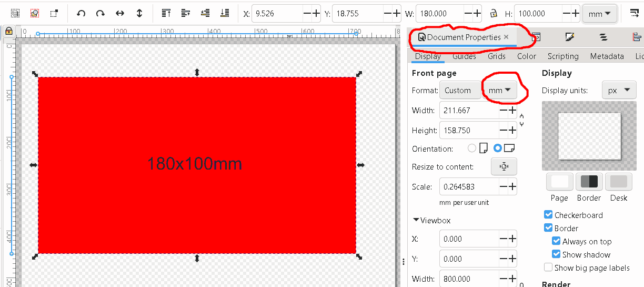Open Display units px dropdown
Screen dimensions: 644x287
pyautogui.click(x=619, y=90)
